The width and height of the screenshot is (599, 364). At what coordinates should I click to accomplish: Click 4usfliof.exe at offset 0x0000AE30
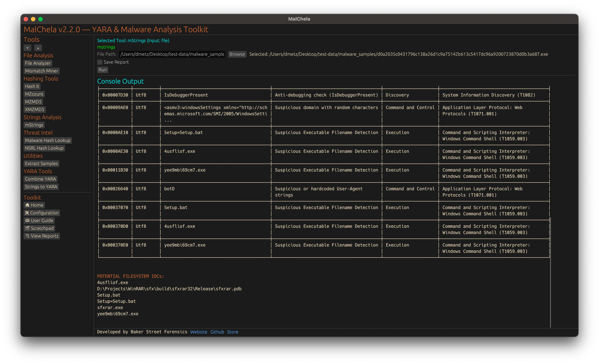pos(180,151)
